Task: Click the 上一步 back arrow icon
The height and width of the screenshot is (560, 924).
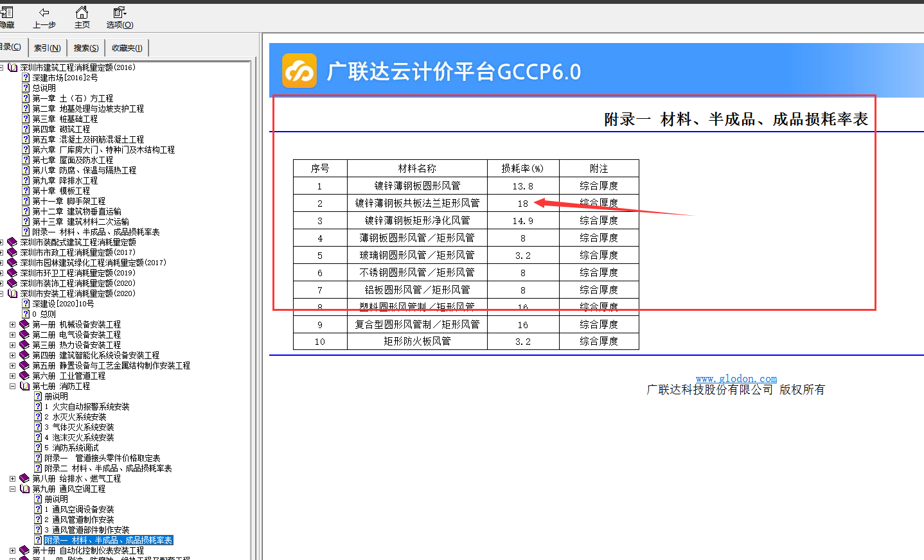Action: tap(44, 12)
